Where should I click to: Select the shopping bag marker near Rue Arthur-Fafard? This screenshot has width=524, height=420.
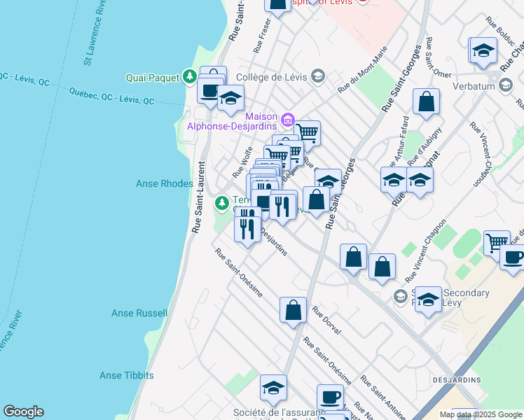pos(426,103)
